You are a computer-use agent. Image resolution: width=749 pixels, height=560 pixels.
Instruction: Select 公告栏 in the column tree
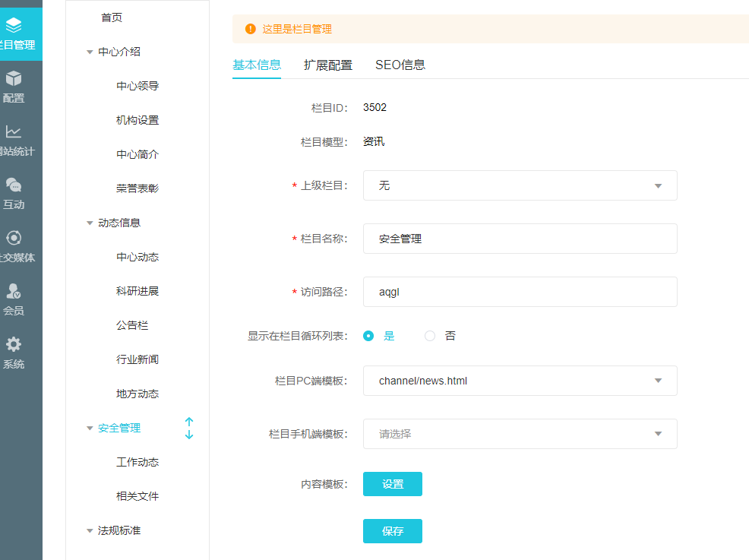pos(132,325)
